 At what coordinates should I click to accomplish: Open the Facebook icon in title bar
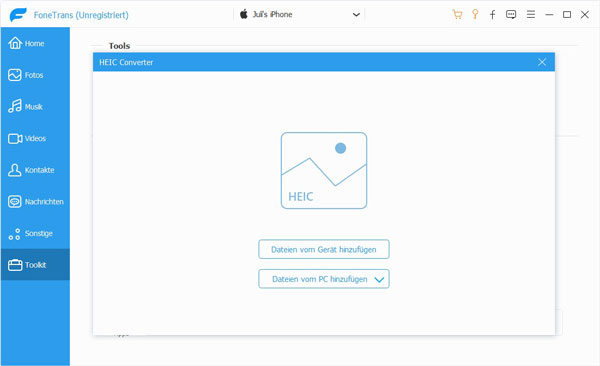click(x=492, y=15)
